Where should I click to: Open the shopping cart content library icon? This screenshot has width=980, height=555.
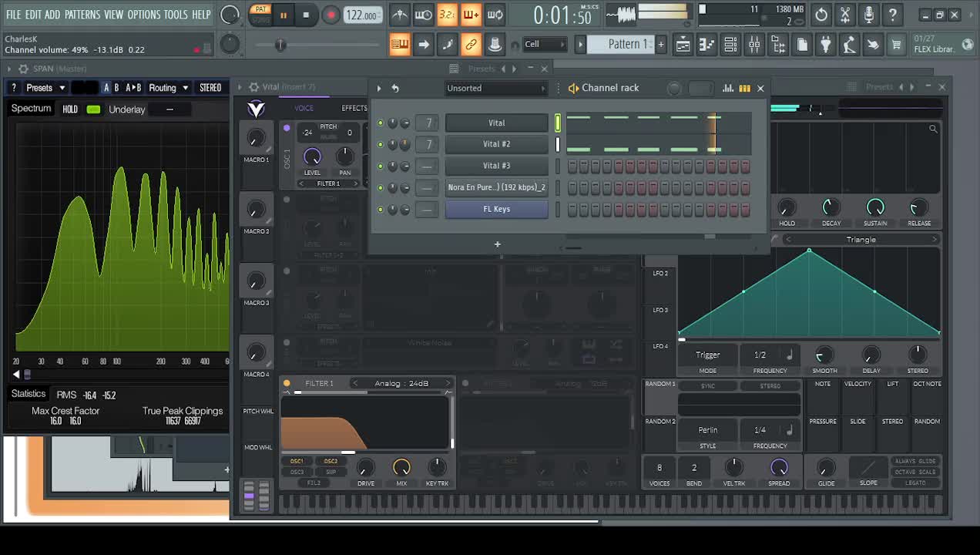click(896, 45)
